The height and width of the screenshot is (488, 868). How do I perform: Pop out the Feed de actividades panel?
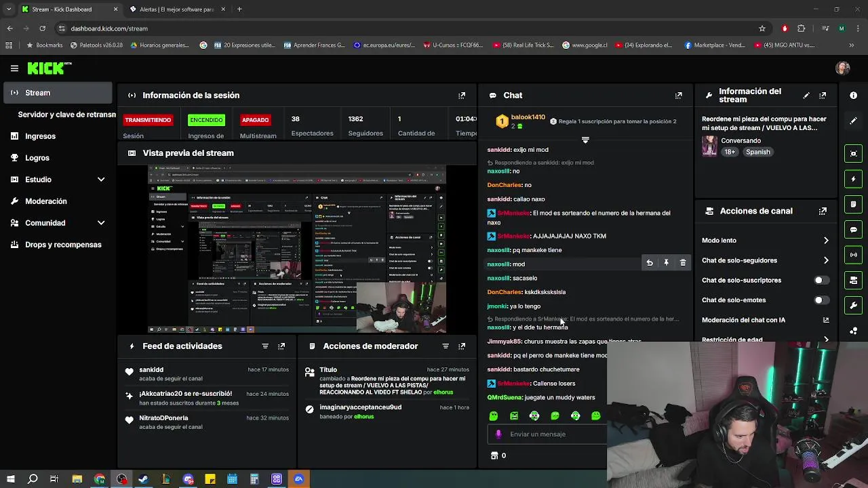click(x=281, y=346)
